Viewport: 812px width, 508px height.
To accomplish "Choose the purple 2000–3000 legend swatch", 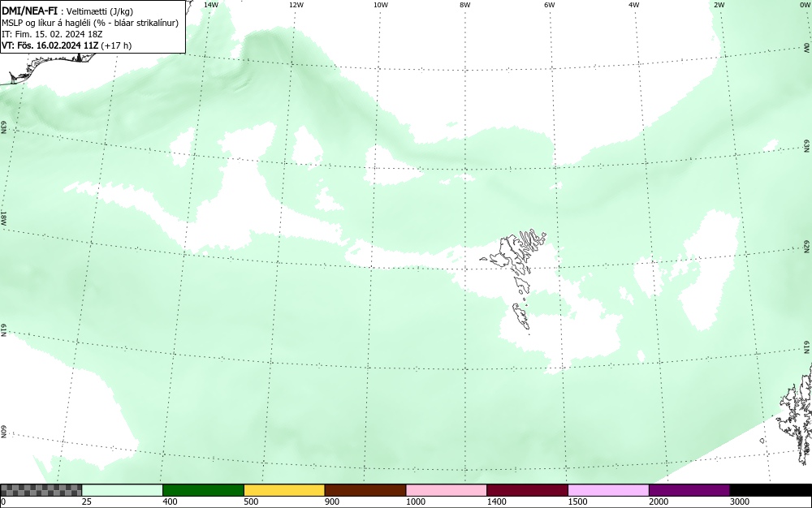I will pos(689,490).
